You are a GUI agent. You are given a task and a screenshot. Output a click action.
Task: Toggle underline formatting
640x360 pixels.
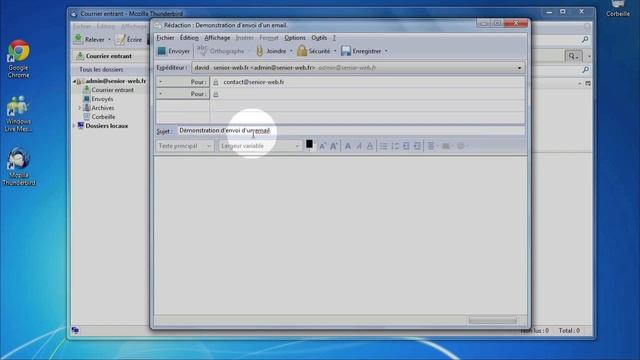370,146
